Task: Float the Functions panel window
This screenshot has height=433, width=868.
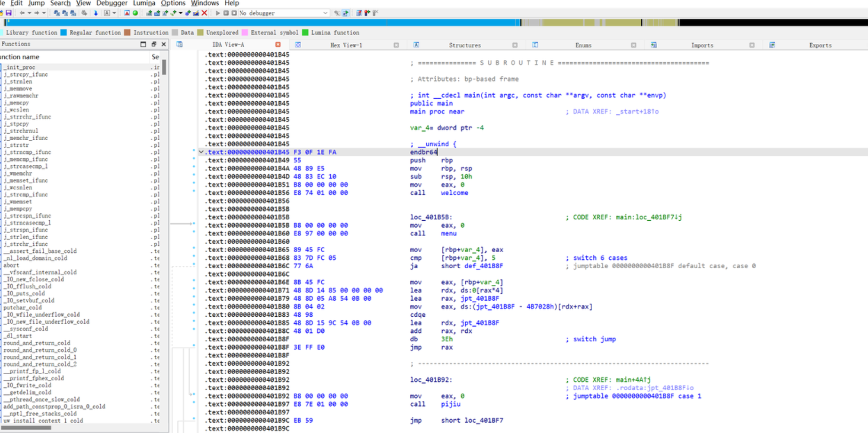Action: point(154,44)
